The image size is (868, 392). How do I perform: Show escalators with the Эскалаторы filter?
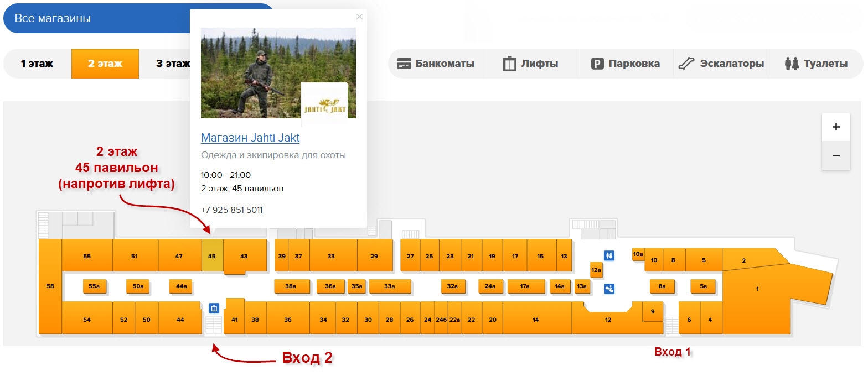coord(721,64)
